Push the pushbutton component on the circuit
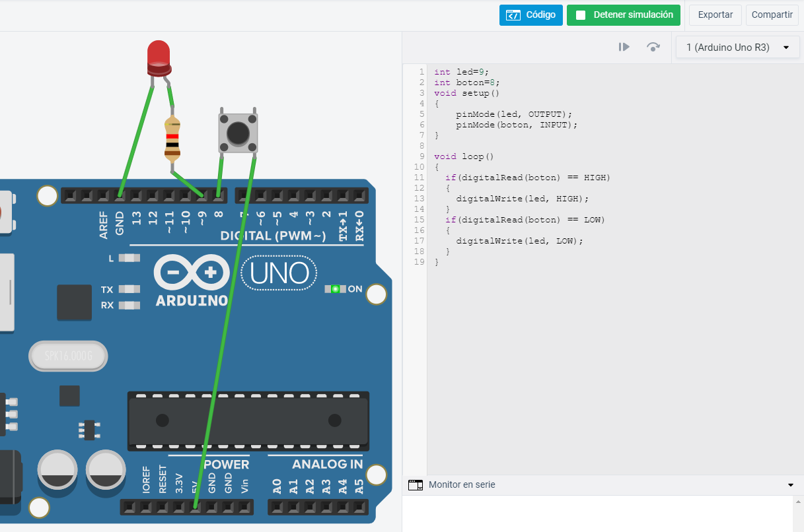Viewport: 804px width, 532px height. click(x=238, y=133)
